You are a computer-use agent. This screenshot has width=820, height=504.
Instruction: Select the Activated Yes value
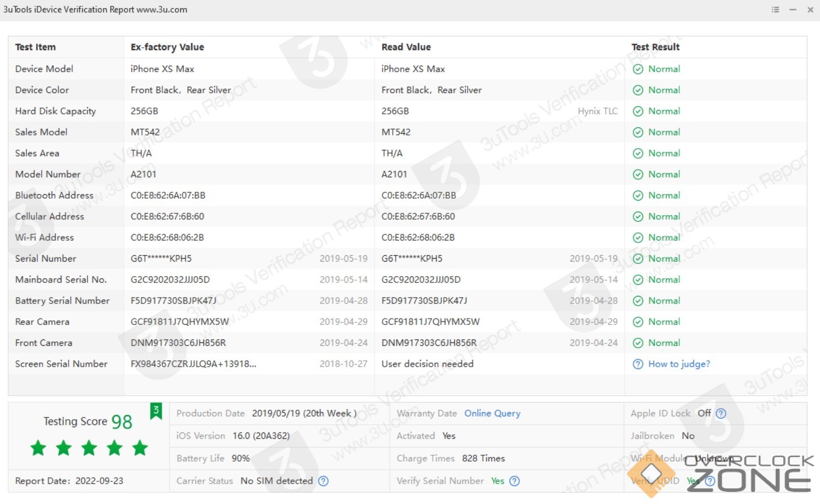[449, 435]
